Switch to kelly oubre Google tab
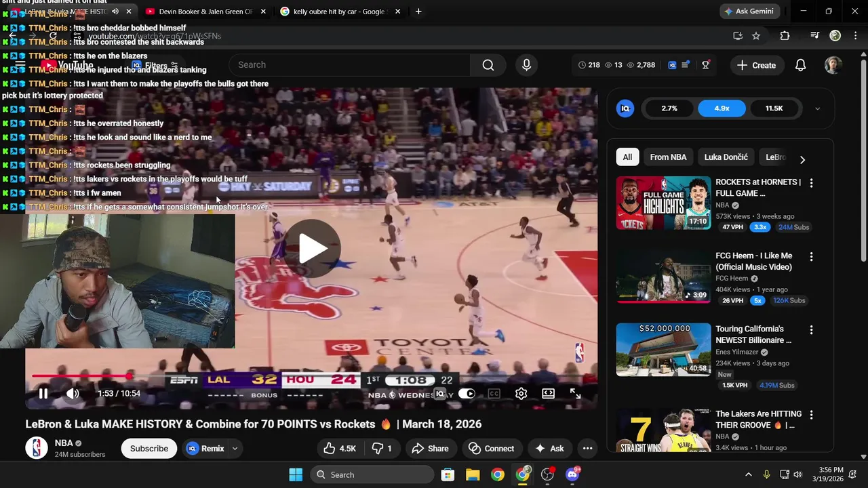Viewport: 868px width, 488px height. (339, 12)
